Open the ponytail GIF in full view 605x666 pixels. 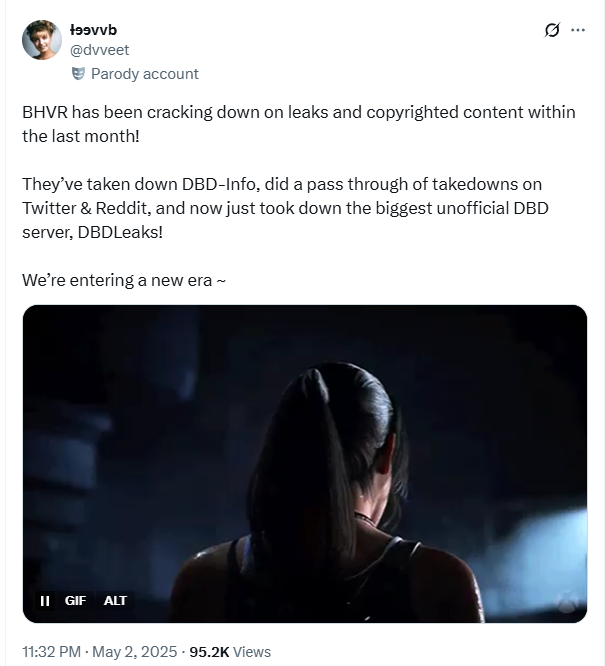[305, 463]
